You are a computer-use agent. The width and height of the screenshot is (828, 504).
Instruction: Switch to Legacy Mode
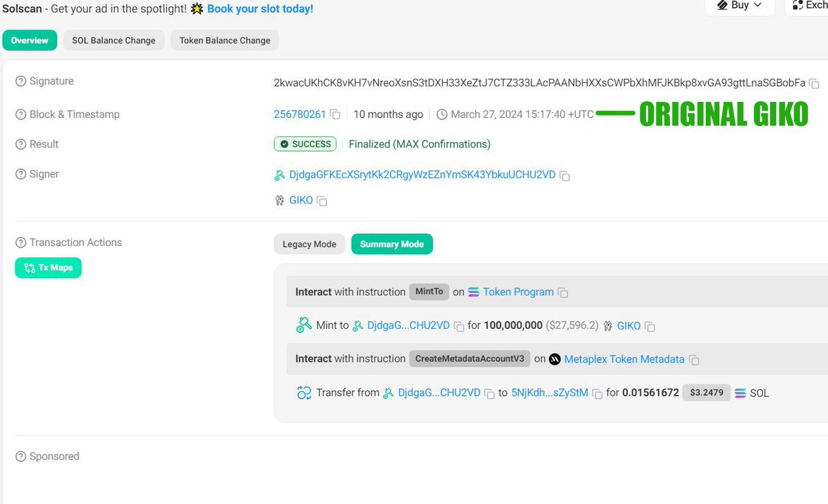309,244
